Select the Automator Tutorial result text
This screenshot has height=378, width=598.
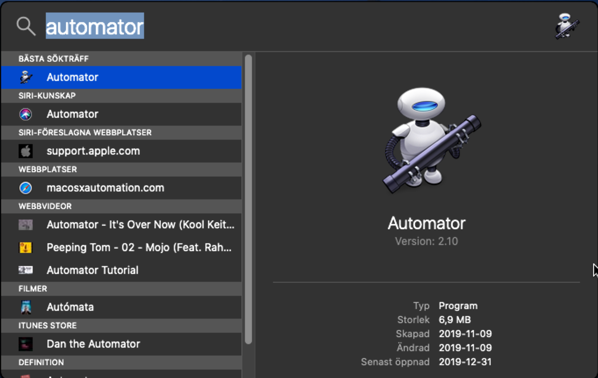92,270
